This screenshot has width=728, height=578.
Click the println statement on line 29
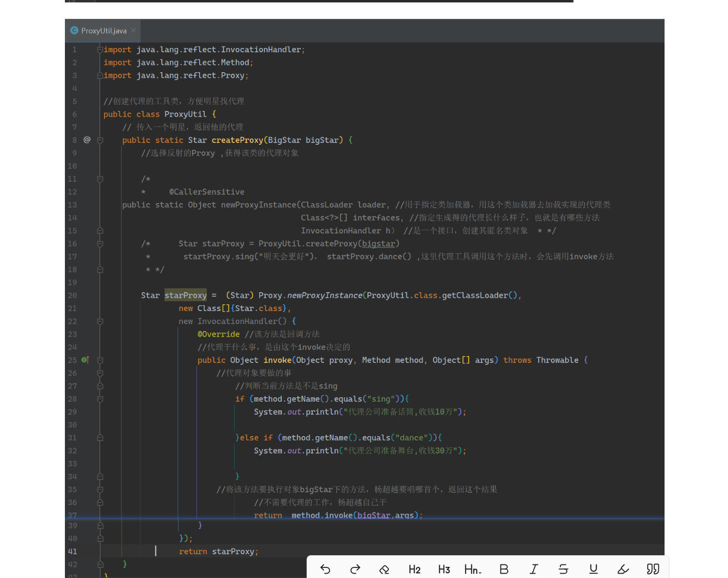pos(360,412)
